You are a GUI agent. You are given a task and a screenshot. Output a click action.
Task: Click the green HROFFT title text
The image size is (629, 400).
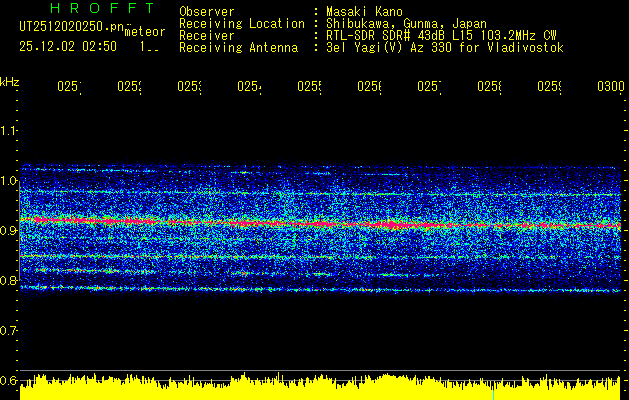102,8
